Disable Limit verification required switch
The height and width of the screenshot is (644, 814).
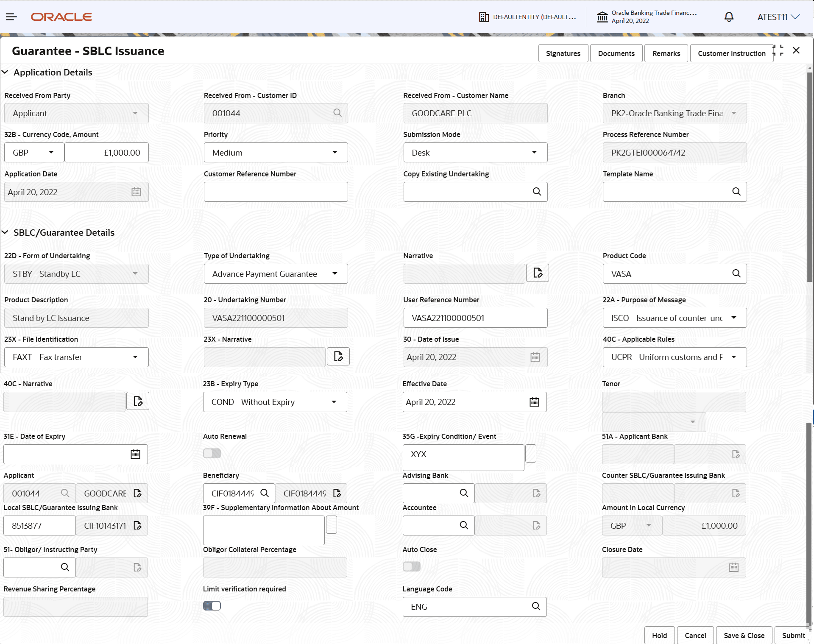pos(212,606)
